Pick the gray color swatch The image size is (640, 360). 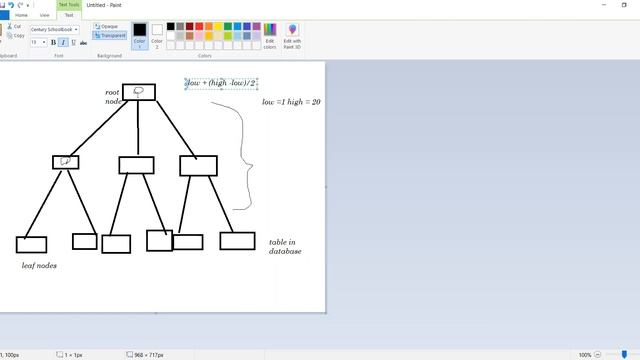click(x=180, y=27)
